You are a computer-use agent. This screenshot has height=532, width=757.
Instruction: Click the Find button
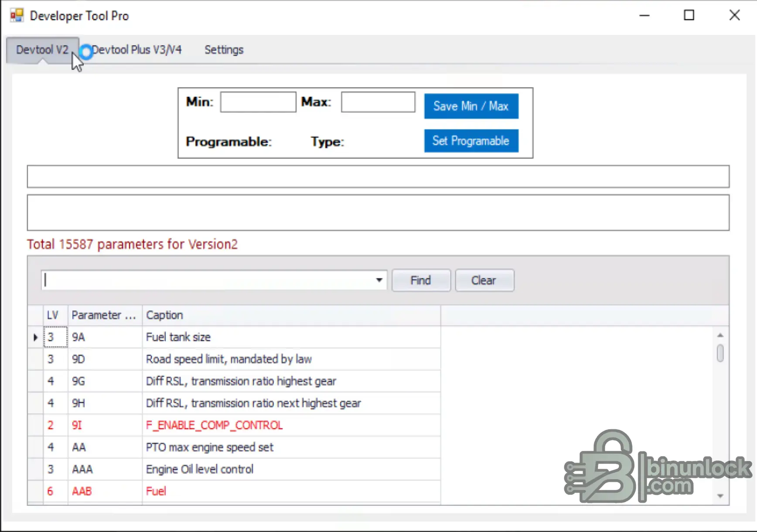tap(421, 280)
